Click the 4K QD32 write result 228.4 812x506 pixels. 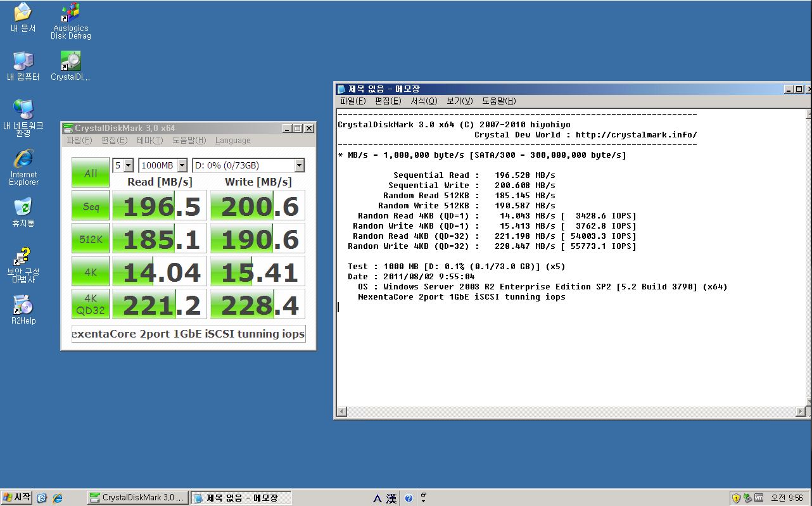(258, 305)
